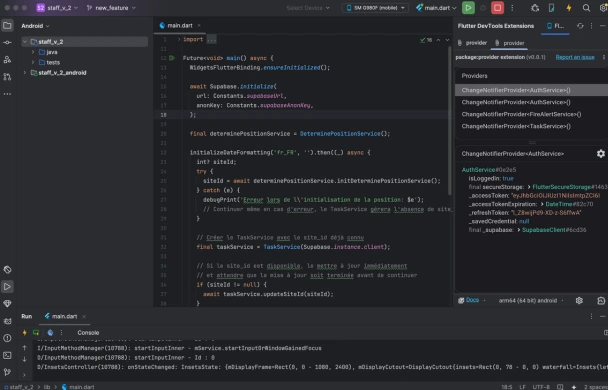This screenshot has height=390, width=608.
Task: Open the Android project view dropdown
Action: [35, 26]
